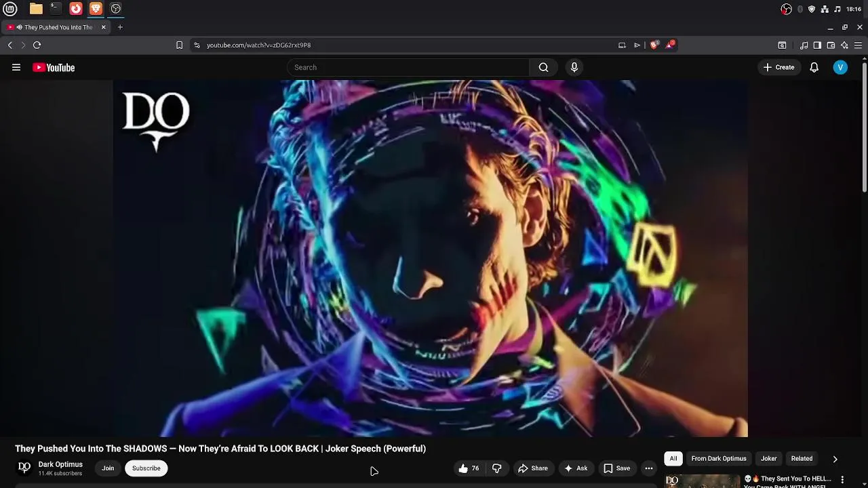Select the All filter chip
The height and width of the screenshot is (488, 868).
[673, 459]
